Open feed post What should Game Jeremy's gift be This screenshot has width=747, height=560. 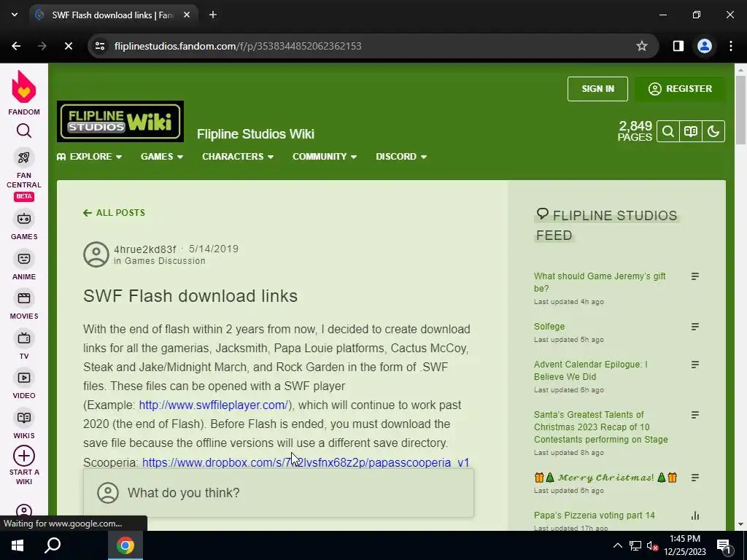600,282
